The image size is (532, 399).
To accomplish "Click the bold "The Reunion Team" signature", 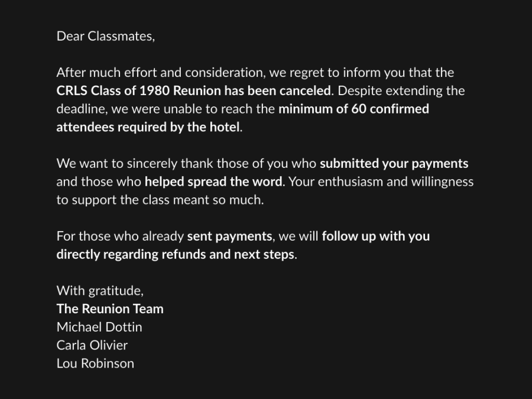I will [x=110, y=309].
